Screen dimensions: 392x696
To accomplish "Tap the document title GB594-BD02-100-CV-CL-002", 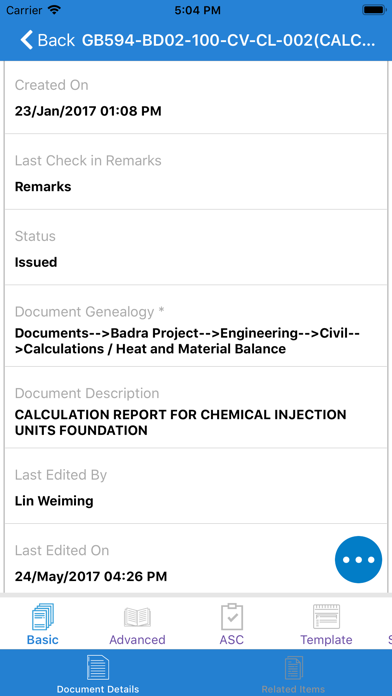I will click(229, 40).
